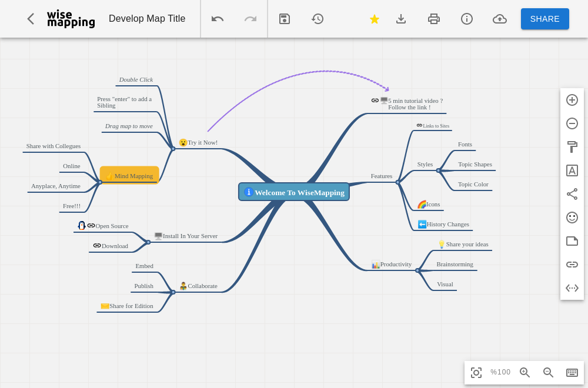Click the link icon beside 5 min tutorial video
The width and height of the screenshot is (588, 388).
[x=375, y=100]
